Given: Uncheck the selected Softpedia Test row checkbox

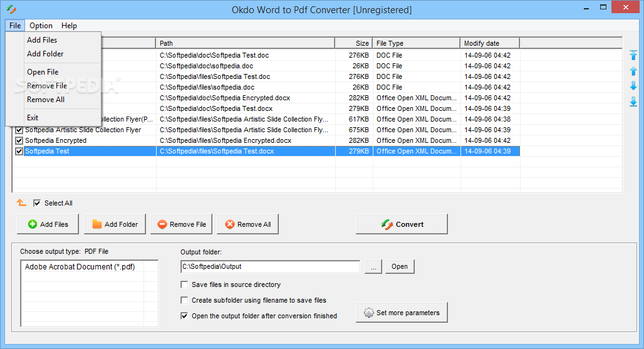Looking at the screenshot, I should point(19,151).
